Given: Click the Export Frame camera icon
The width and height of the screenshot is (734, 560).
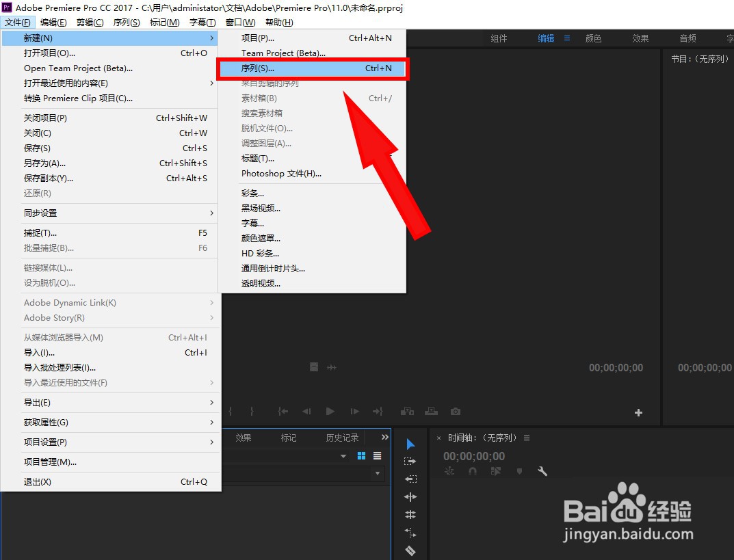Looking at the screenshot, I should coord(456,411).
